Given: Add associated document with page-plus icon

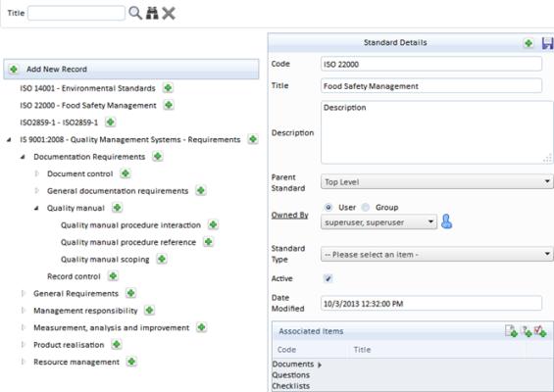Looking at the screenshot, I should point(511,331).
